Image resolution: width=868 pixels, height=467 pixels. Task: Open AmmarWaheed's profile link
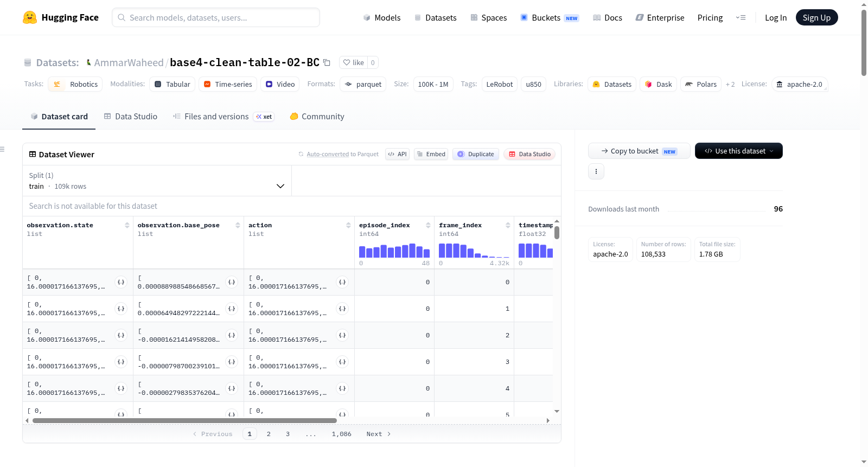pos(129,62)
